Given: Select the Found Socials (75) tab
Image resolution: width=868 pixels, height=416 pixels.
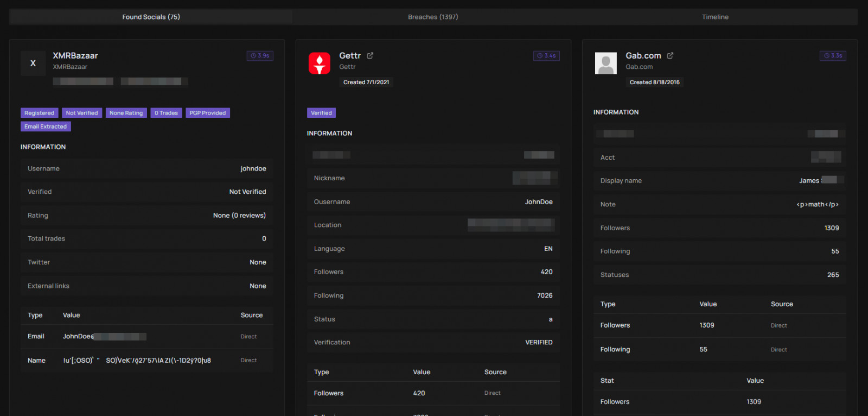Looking at the screenshot, I should 151,17.
